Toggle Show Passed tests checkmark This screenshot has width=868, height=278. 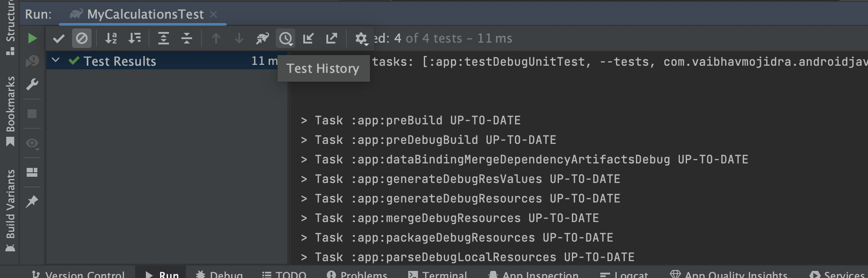[59, 39]
